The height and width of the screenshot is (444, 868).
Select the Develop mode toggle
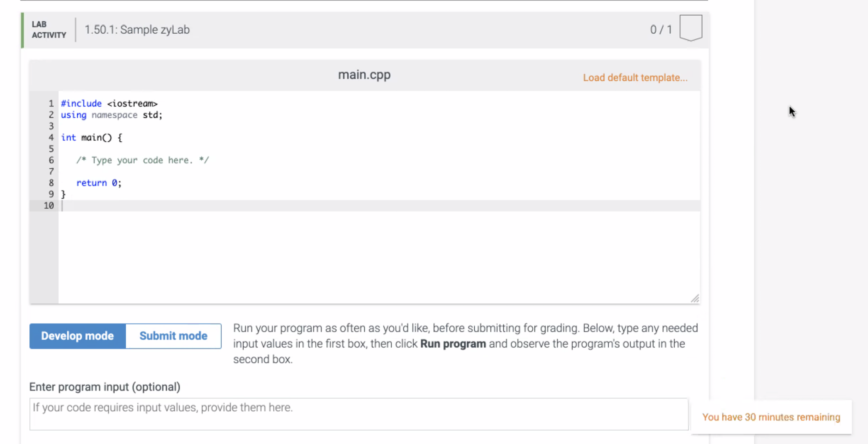77,336
